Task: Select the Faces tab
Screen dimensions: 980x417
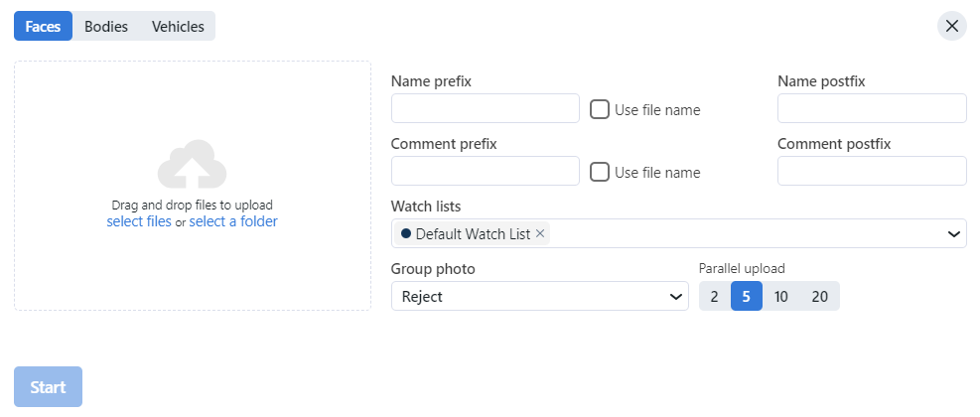Action: tap(44, 27)
